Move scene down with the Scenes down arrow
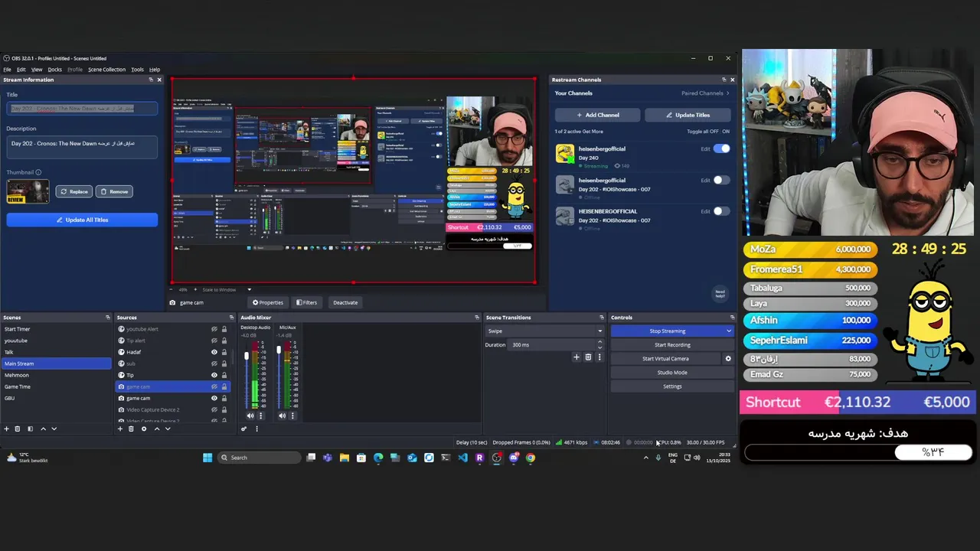980x551 pixels. point(54,429)
